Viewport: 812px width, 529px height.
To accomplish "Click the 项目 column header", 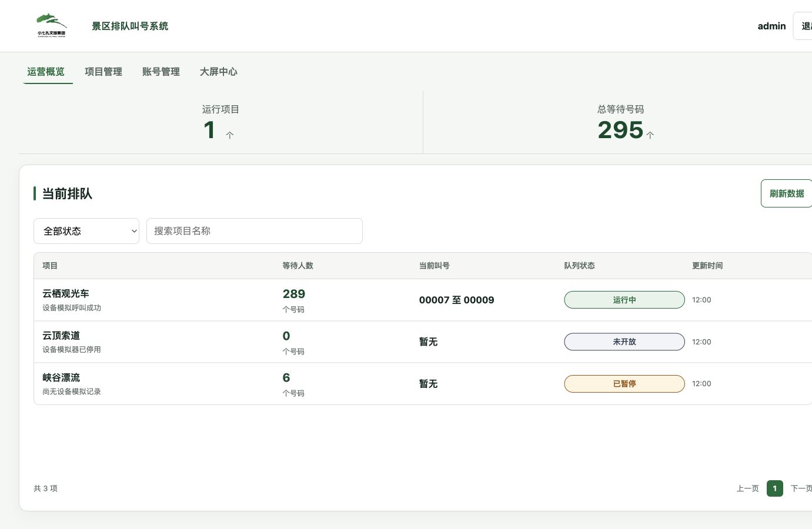I will click(x=50, y=266).
